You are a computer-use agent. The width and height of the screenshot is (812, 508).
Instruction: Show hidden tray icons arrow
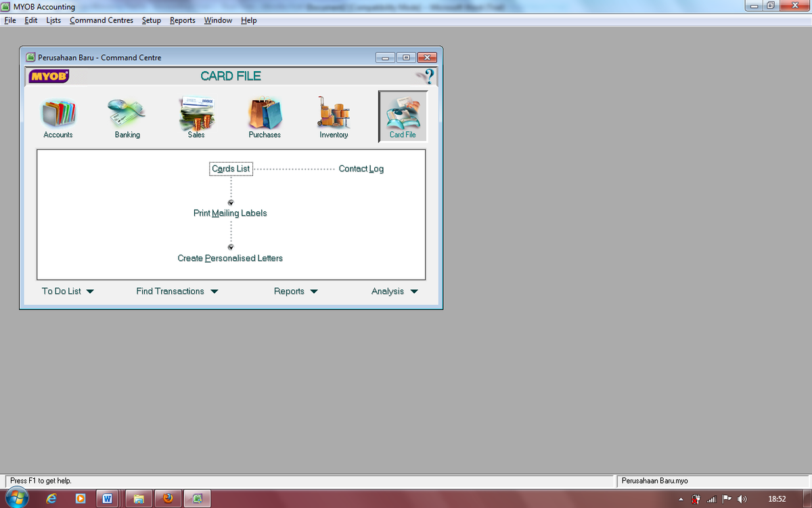[681, 499]
